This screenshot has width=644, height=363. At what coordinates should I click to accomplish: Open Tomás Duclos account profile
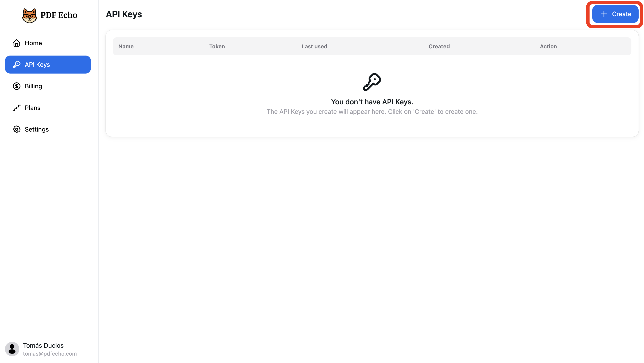(43, 345)
